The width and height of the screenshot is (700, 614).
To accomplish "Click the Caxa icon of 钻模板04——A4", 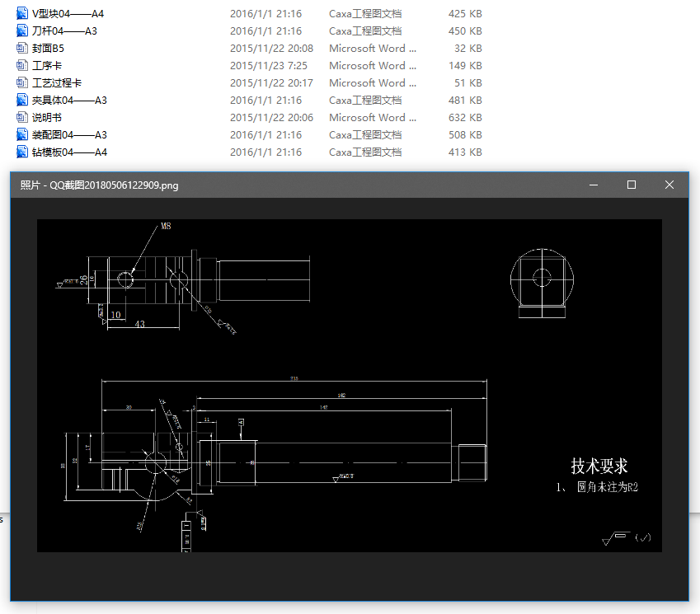I will pos(20,152).
